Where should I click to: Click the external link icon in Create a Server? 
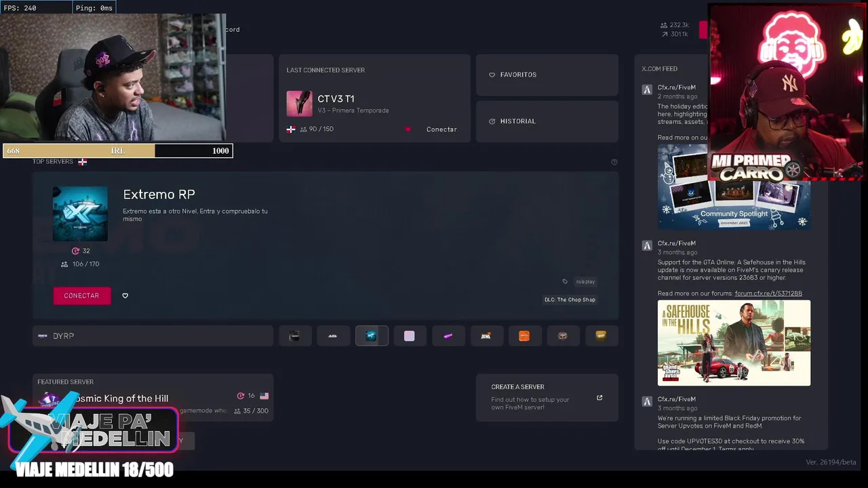[599, 398]
